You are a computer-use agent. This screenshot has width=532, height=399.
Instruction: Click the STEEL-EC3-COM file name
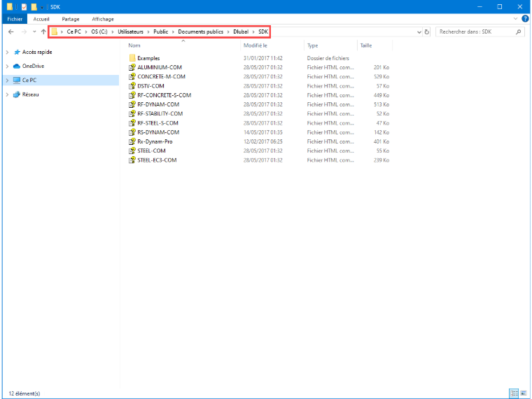(x=157, y=160)
